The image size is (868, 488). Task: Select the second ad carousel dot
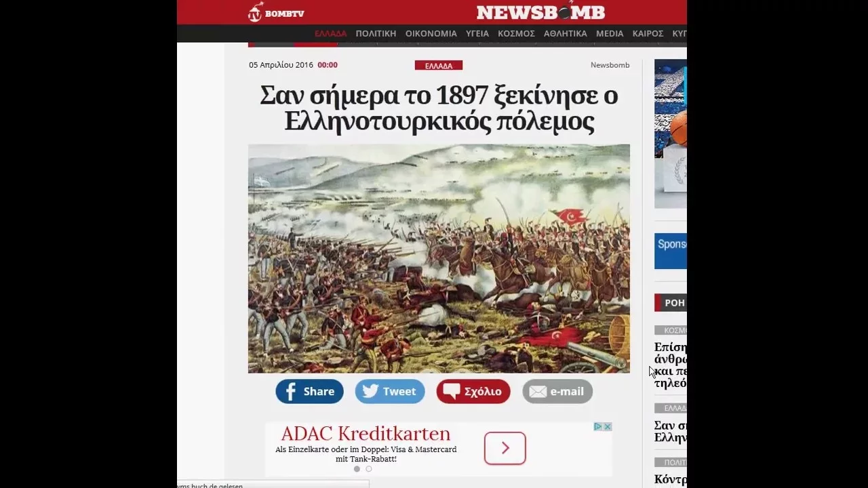pyautogui.click(x=369, y=469)
